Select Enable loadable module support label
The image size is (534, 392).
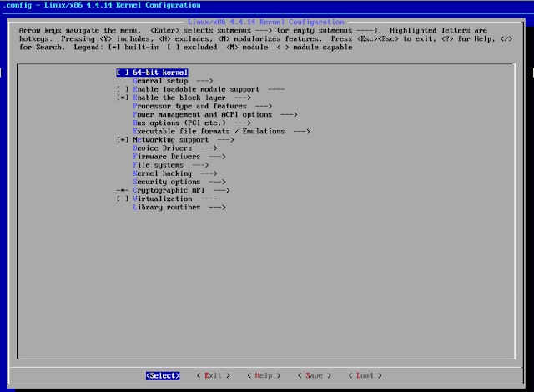tap(196, 89)
